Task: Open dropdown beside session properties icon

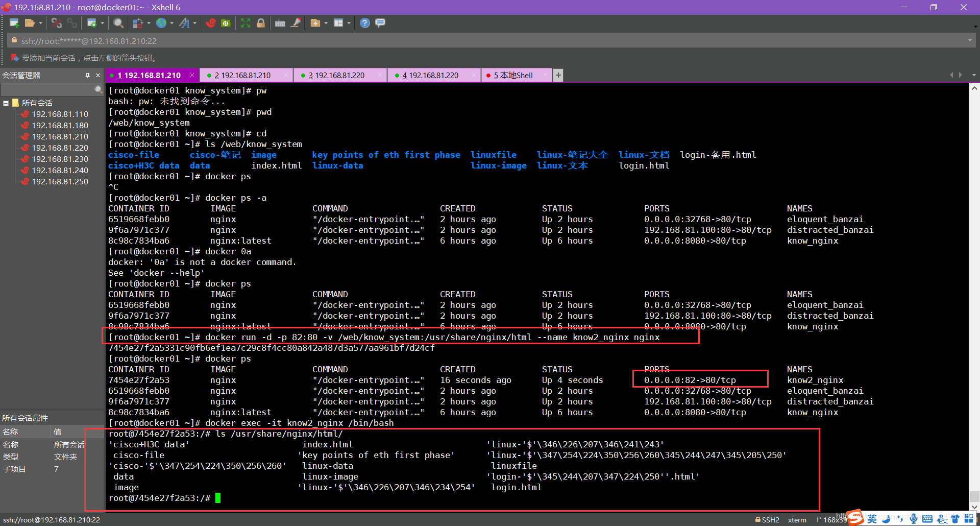Action: [103, 23]
